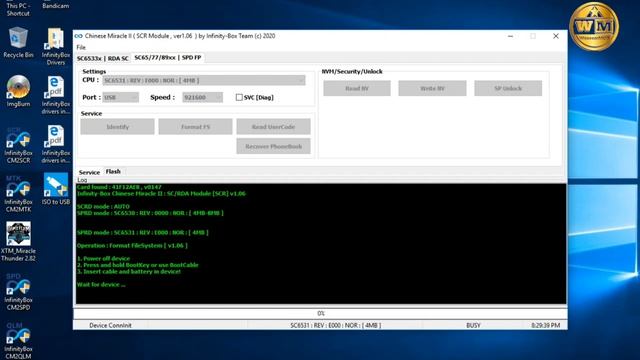
Task: Enable the SVC [Diag] checkbox
Action: tap(239, 97)
